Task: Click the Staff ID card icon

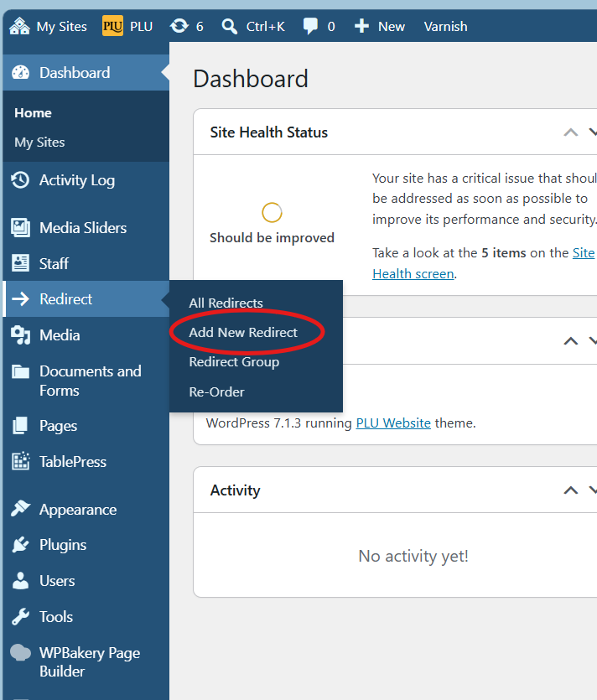Action: [x=20, y=263]
